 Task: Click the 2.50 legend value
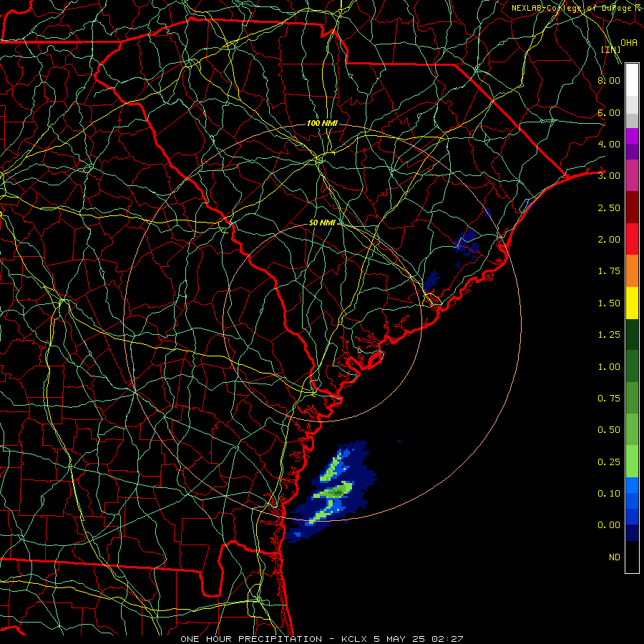pyautogui.click(x=609, y=208)
